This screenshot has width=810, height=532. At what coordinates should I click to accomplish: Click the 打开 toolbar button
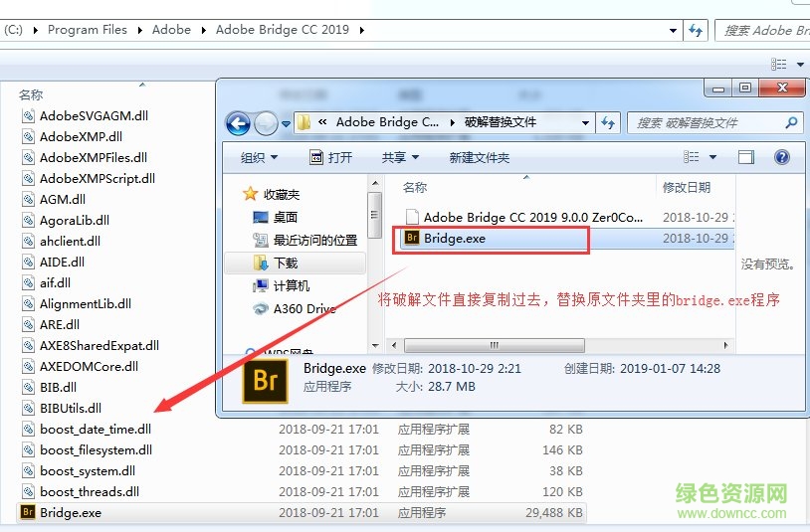330,157
